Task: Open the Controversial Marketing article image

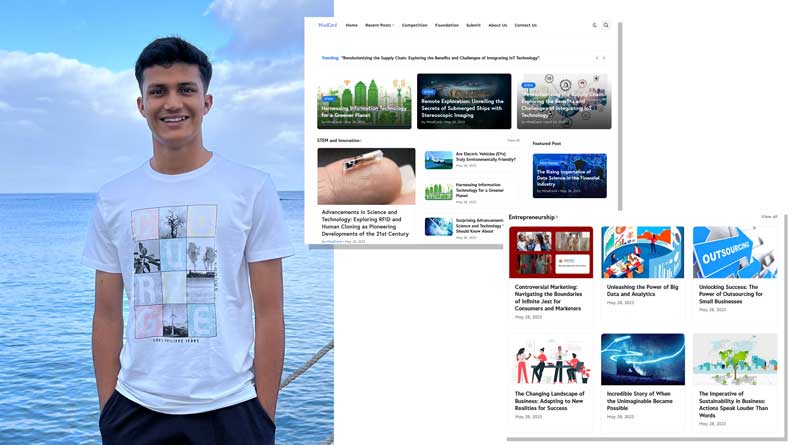Action: tap(551, 253)
